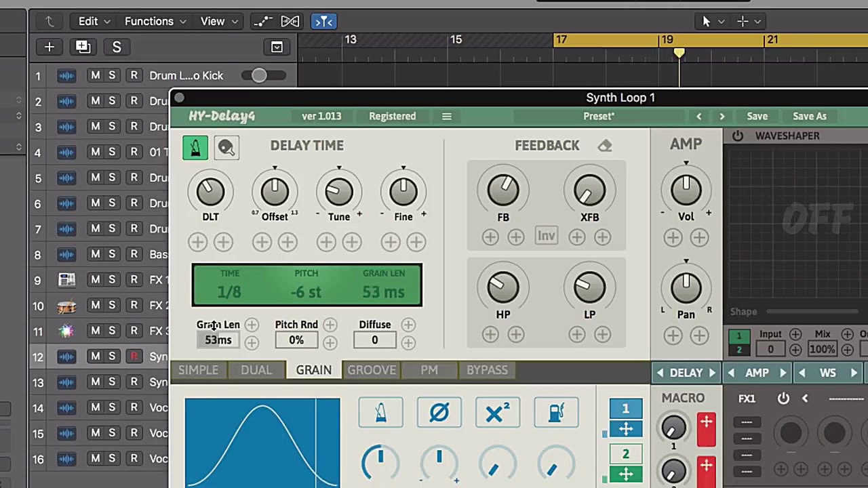The width and height of the screenshot is (868, 488).
Task: Click the Registered label in the header
Action: 392,116
